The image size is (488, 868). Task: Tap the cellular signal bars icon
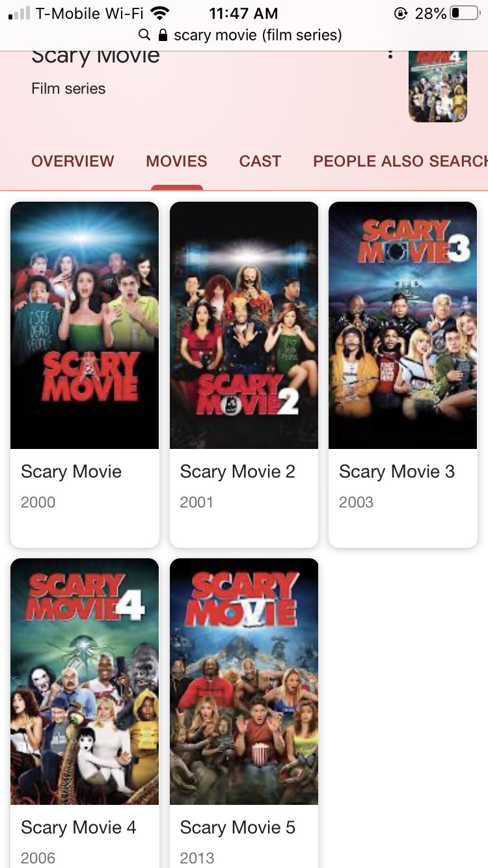(19, 14)
